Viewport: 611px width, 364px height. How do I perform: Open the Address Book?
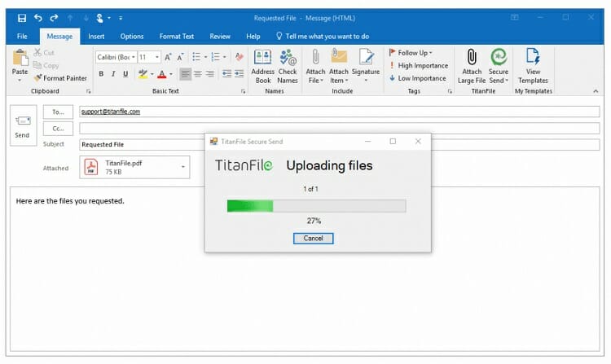tap(262, 66)
